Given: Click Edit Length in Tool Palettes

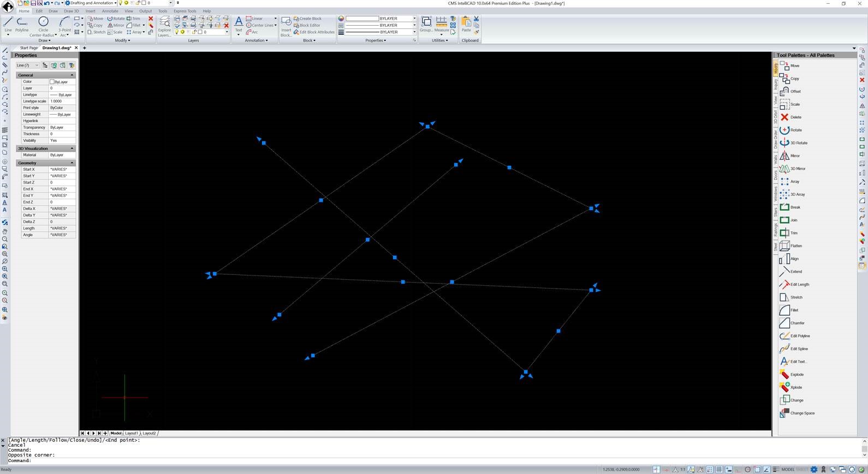Looking at the screenshot, I should click(x=794, y=284).
